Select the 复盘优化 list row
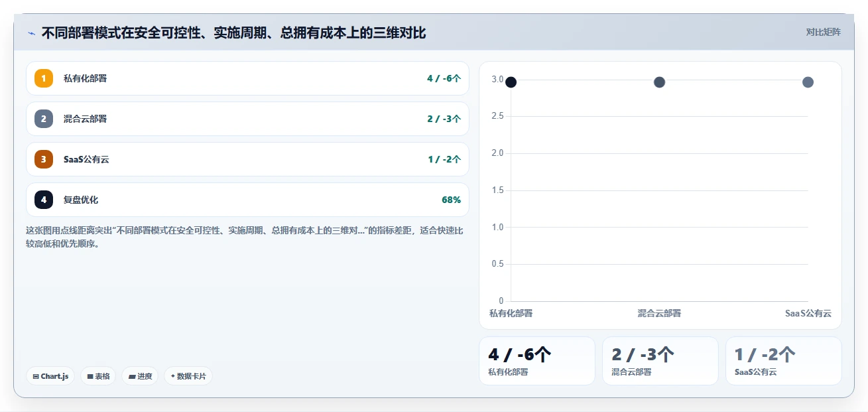The height and width of the screenshot is (412, 868). (247, 200)
